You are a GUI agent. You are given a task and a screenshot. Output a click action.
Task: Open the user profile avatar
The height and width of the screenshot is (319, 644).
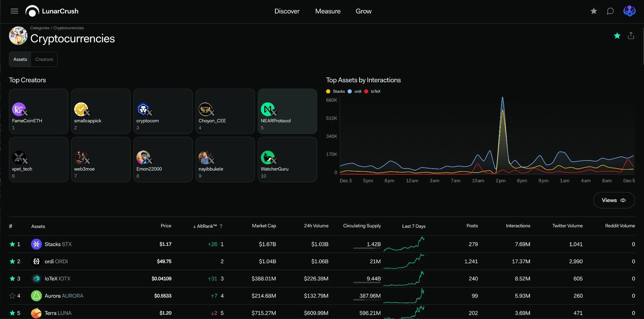click(629, 11)
